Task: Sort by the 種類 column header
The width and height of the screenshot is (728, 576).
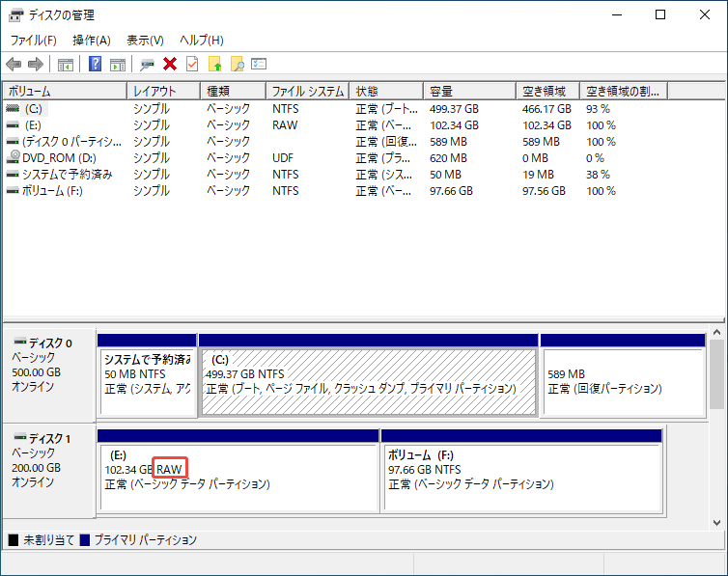Action: click(x=233, y=92)
